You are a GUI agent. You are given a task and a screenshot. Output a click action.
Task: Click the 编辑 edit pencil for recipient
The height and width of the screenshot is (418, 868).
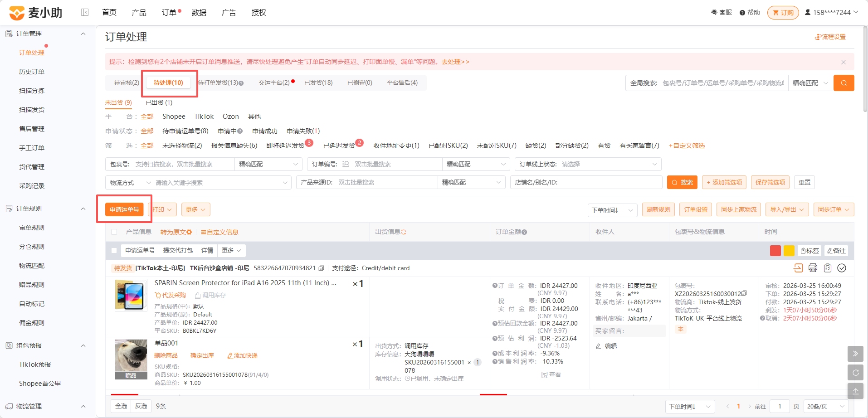coord(606,346)
